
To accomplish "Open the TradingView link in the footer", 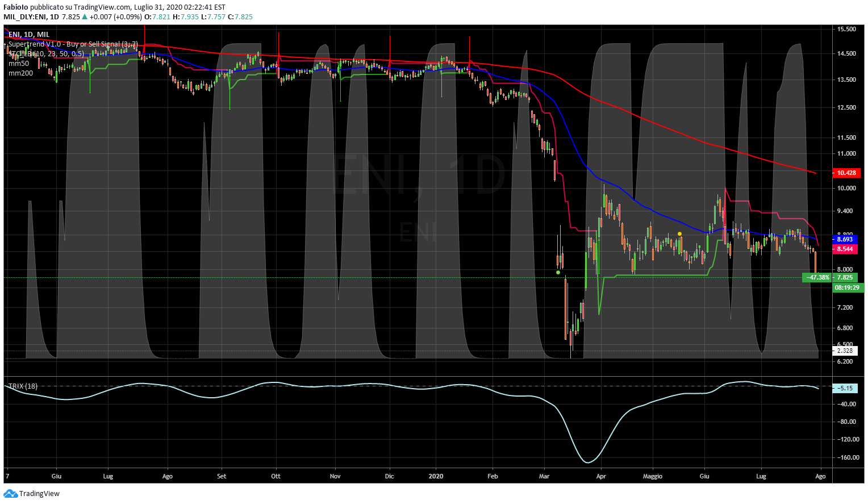I will tap(39, 494).
